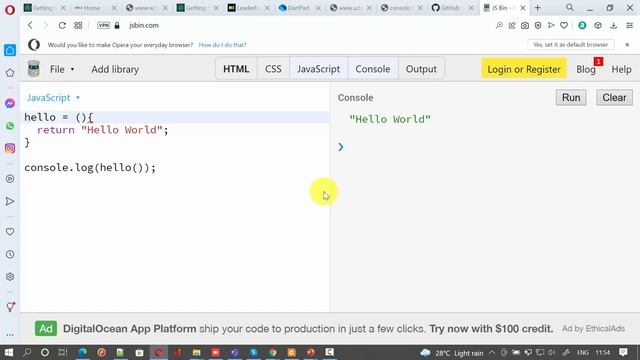Click Login or Register button
The image size is (640, 360).
point(524,69)
